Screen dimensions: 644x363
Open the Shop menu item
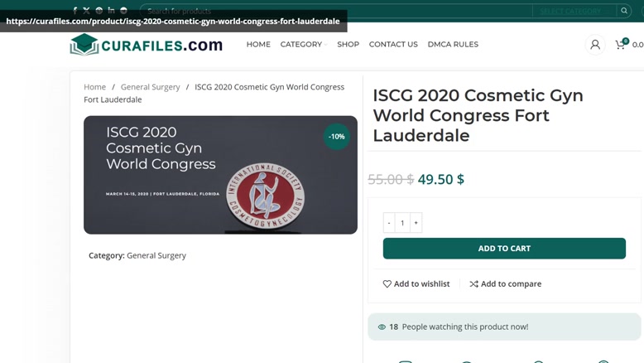[348, 45]
